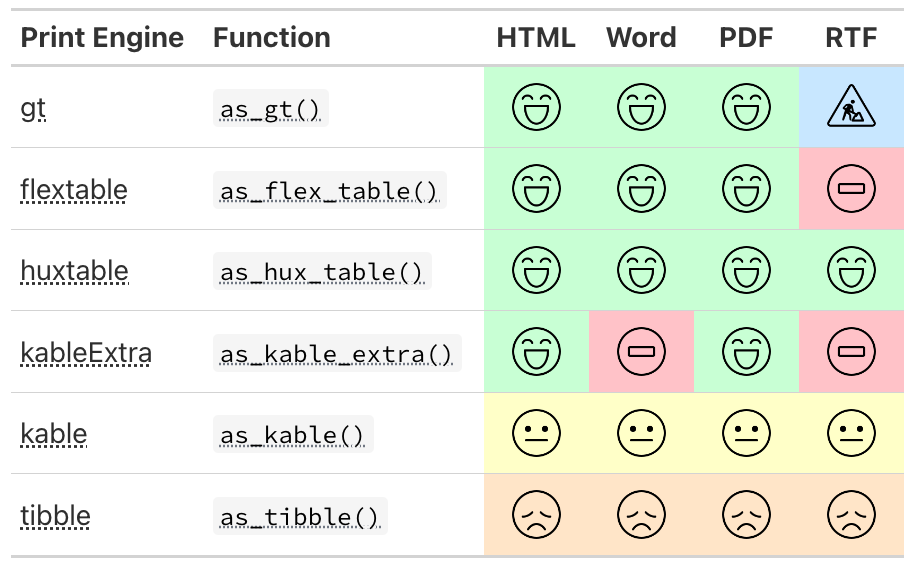913x564 pixels.
Task: Click the frowning face for tibble RTF
Action: tap(851, 515)
